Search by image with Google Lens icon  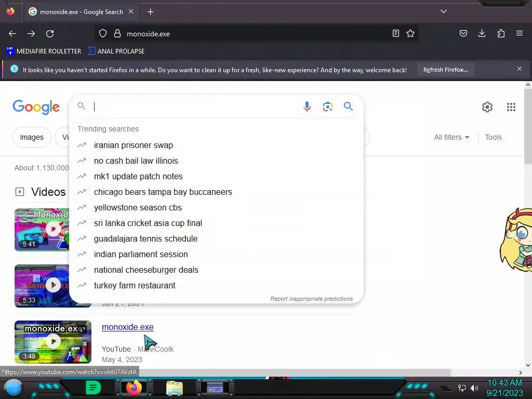point(327,107)
